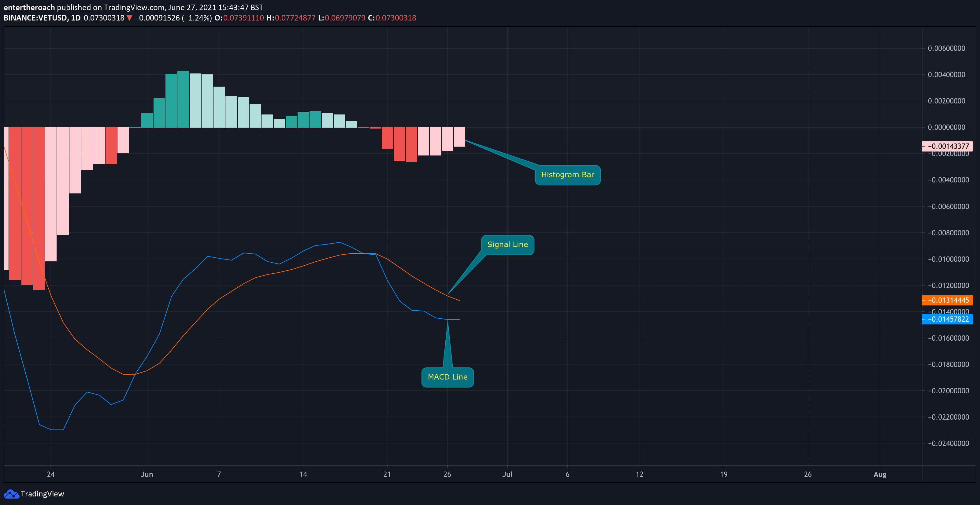Click the open price value 0.07391110
The height and width of the screenshot is (505, 980).
tap(243, 18)
